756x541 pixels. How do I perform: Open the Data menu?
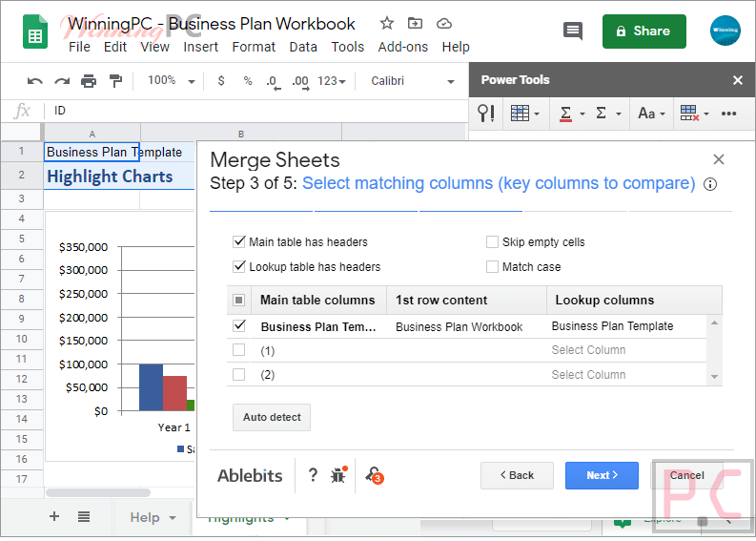pyautogui.click(x=303, y=48)
